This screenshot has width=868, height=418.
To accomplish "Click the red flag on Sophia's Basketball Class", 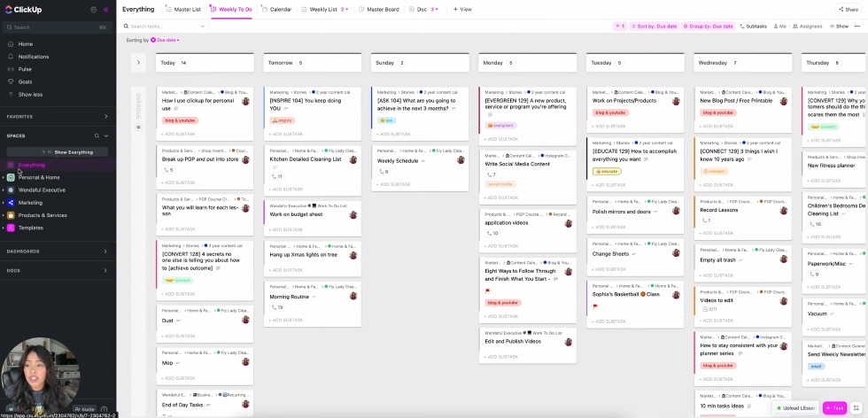I will (x=595, y=306).
